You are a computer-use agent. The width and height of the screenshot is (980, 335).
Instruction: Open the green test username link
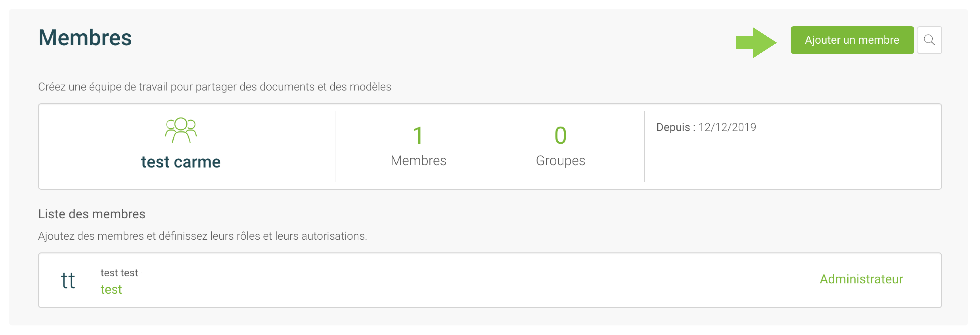click(x=111, y=290)
